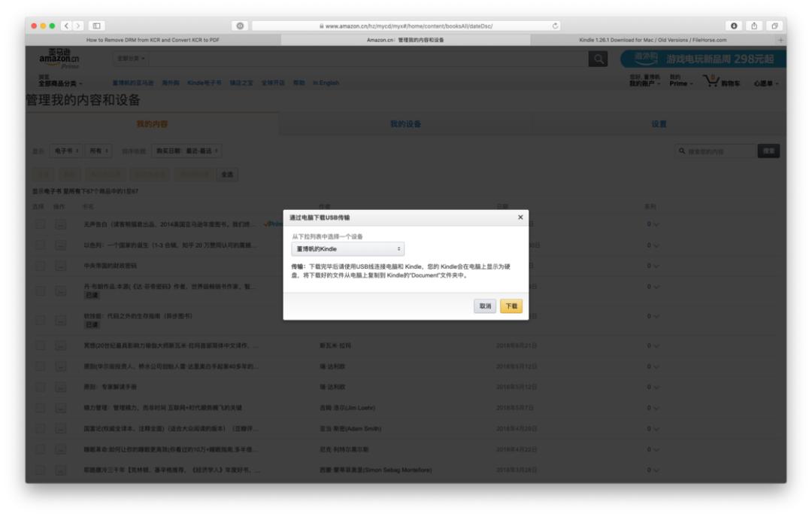Open the 所有 filter dropdown
This screenshot has width=812, height=517.
[x=98, y=151]
